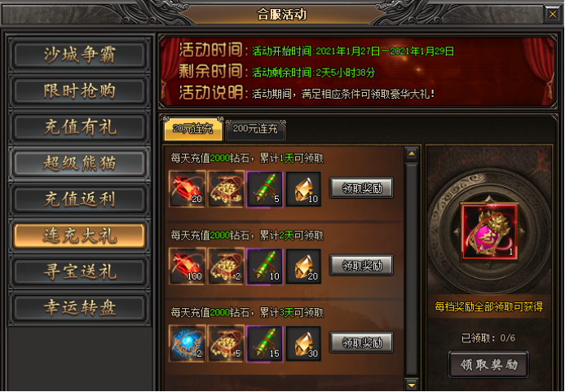Select the green scroll icon with quantity 15
Image resolution: width=565 pixels, height=392 pixels.
[x=265, y=343]
